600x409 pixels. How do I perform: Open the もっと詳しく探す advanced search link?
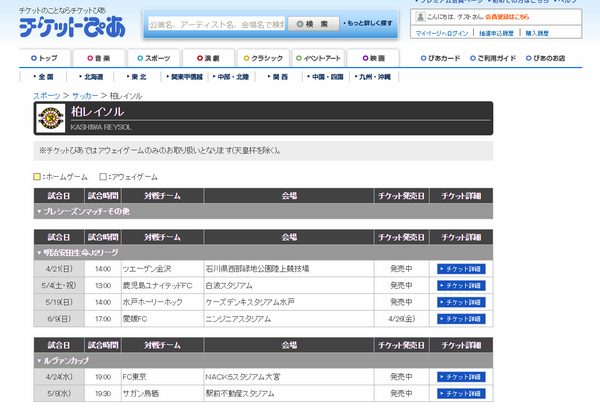tap(368, 23)
